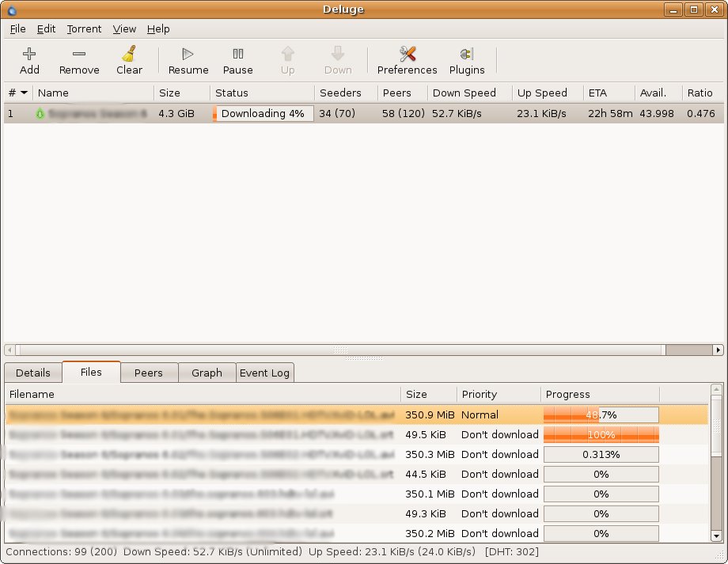This screenshot has width=728, height=564.
Task: Sort torrent list by Size column header
Action: pyautogui.click(x=182, y=93)
